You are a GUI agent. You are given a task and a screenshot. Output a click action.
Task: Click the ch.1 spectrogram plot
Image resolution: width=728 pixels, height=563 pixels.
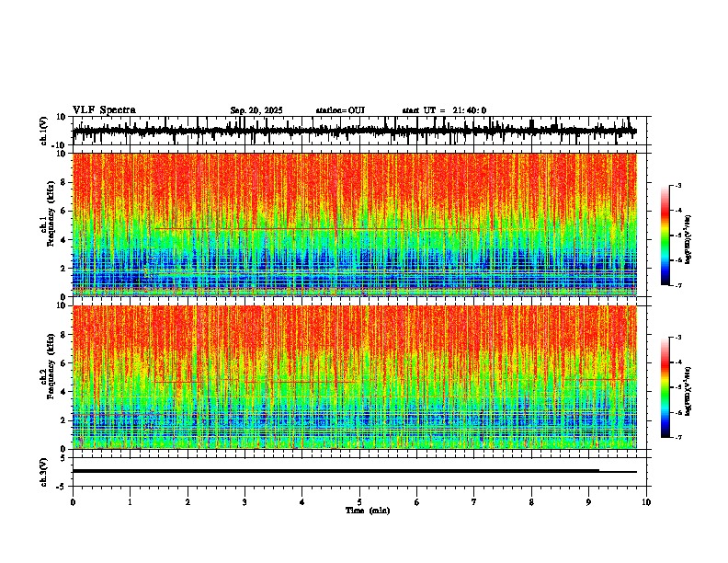pyautogui.click(x=355, y=224)
